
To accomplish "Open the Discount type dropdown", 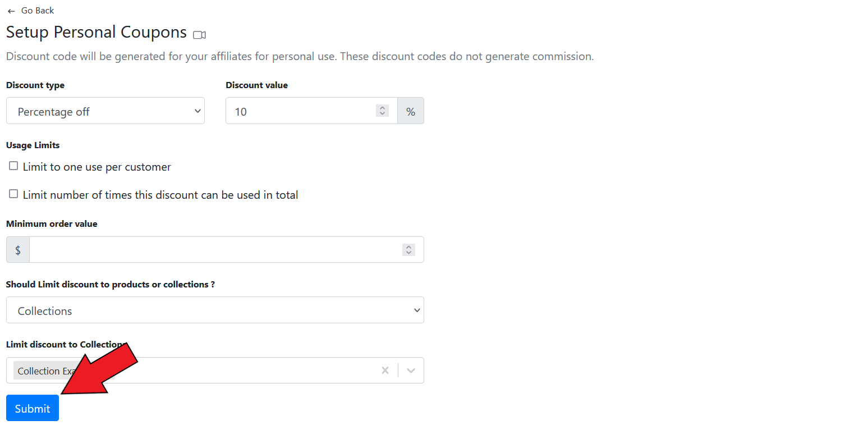I will (x=105, y=111).
